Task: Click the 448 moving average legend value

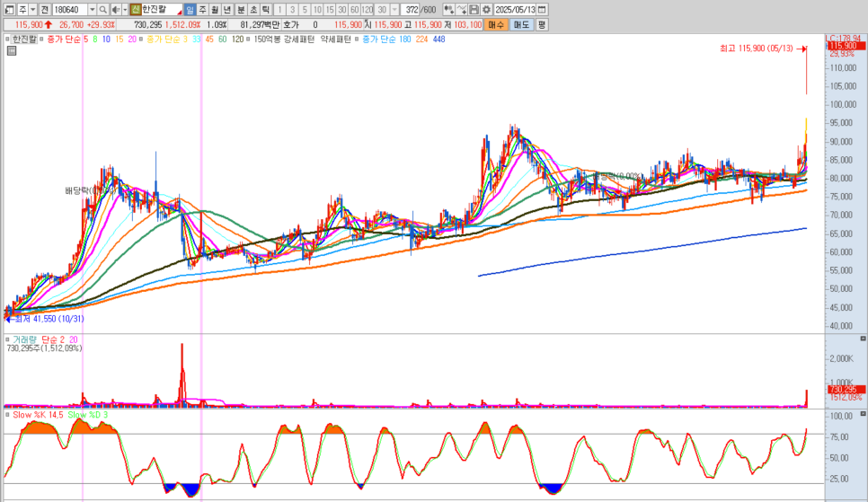Action: tap(439, 40)
